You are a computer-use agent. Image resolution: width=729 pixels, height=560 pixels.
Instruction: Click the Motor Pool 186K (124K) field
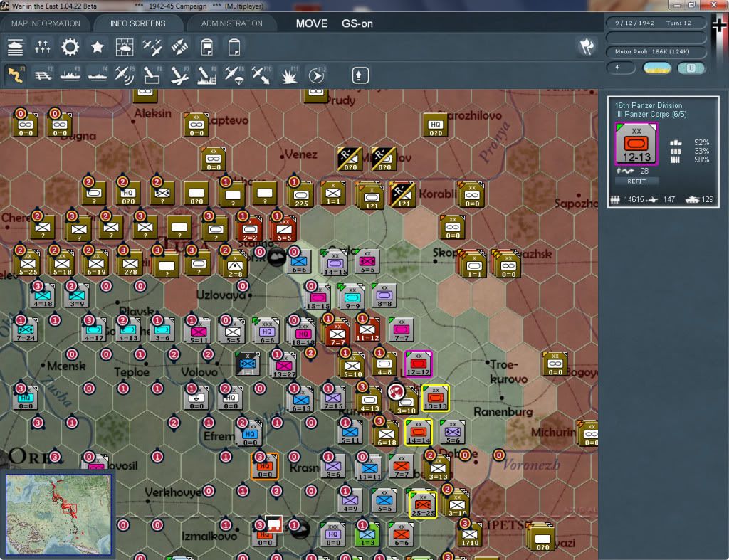[656, 51]
